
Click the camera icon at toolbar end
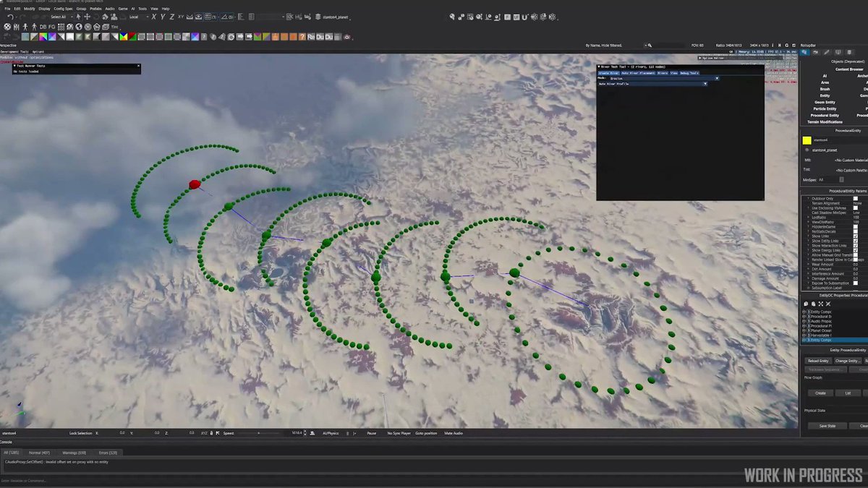347,37
